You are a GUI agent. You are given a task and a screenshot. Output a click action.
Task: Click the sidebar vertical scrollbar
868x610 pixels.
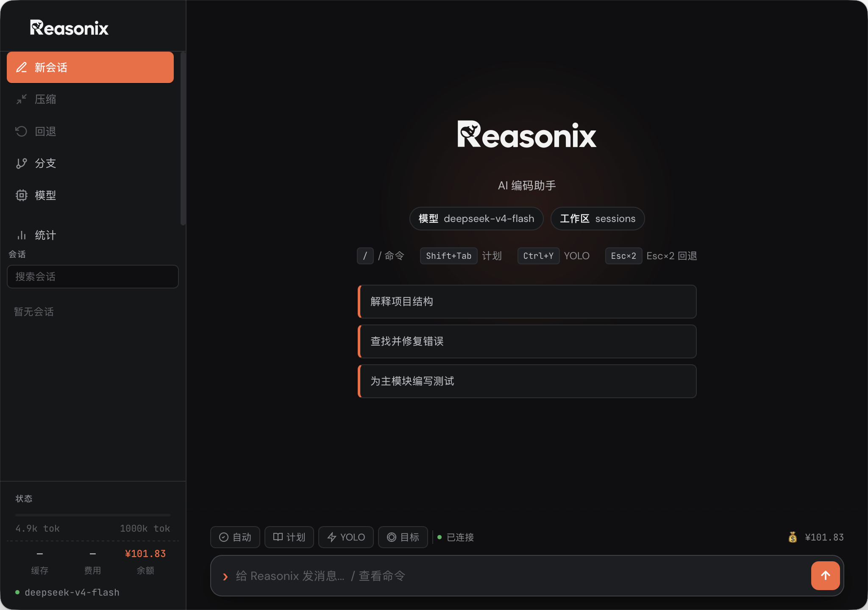click(183, 139)
